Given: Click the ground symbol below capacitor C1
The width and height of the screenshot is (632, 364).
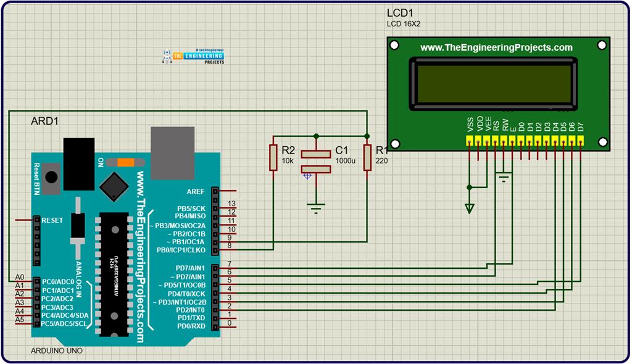Looking at the screenshot, I should (316, 208).
